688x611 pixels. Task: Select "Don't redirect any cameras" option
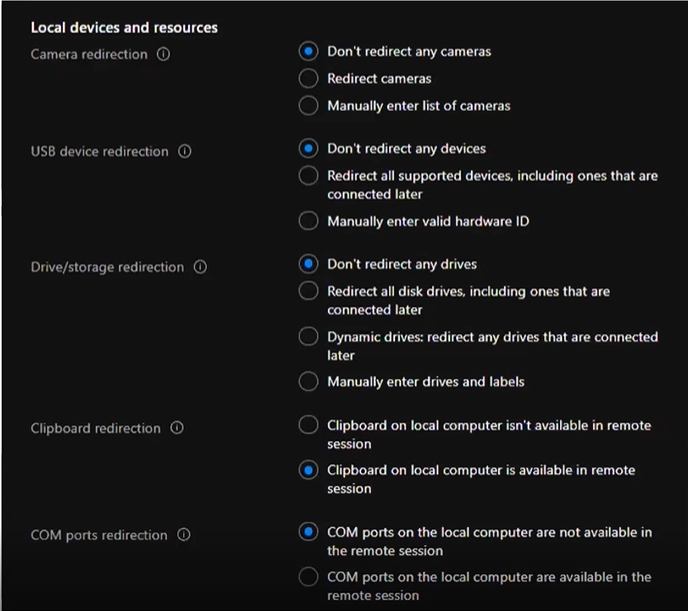tap(309, 52)
